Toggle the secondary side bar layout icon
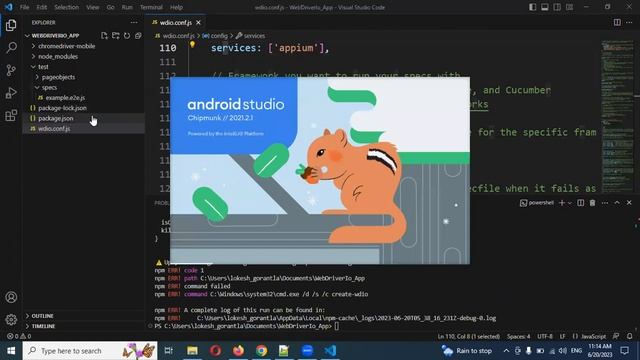This screenshot has height=360, width=640. 557,7
